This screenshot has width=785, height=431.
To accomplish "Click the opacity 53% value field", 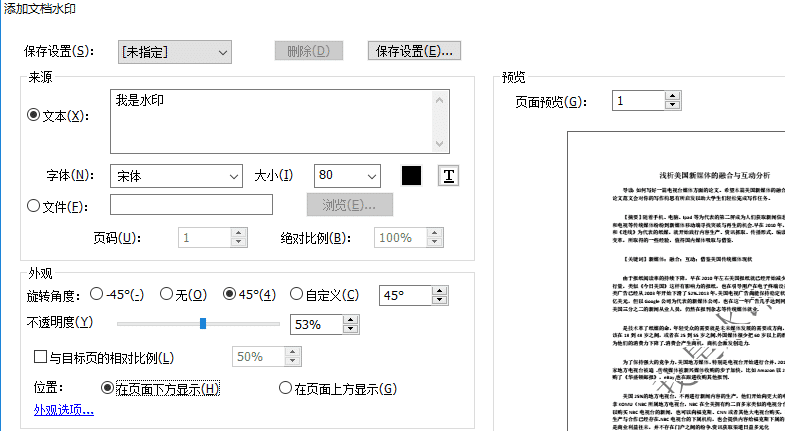I will point(316,325).
